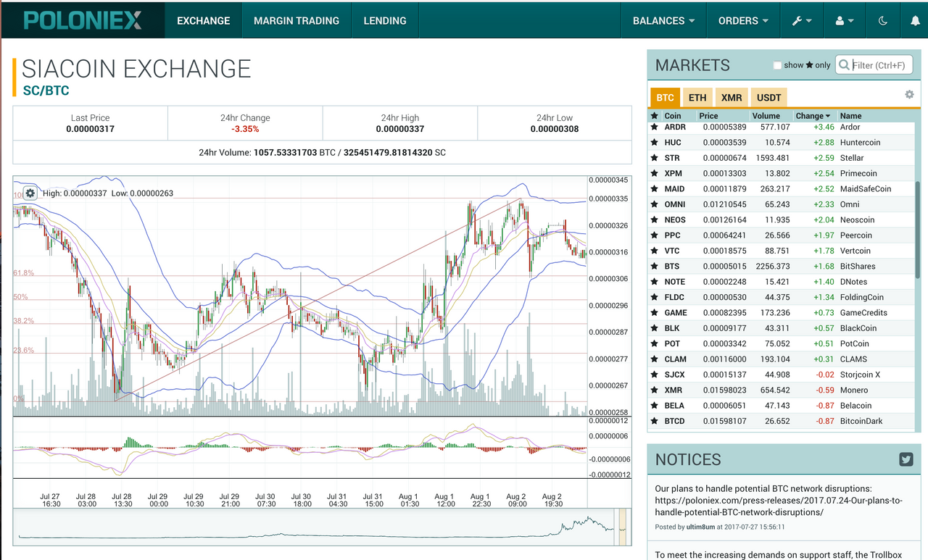Toggle show starred only checkbox
Screen dimensions: 928x560
[777, 65]
